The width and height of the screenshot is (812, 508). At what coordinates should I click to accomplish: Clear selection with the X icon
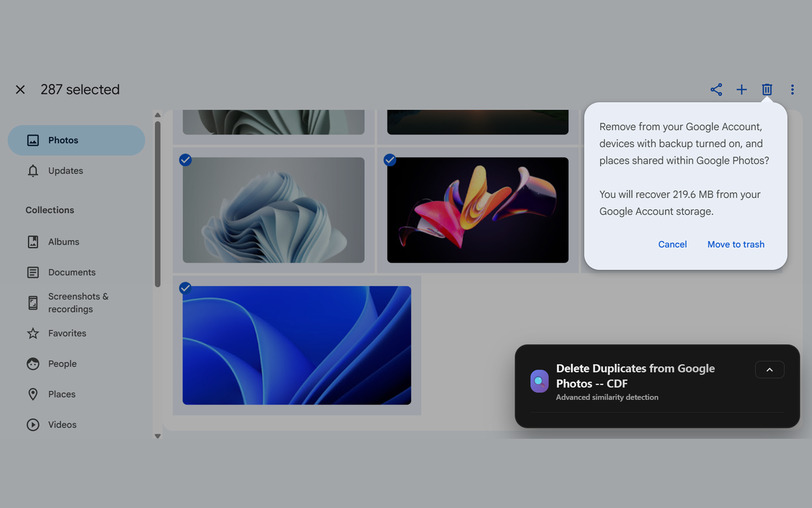point(20,90)
